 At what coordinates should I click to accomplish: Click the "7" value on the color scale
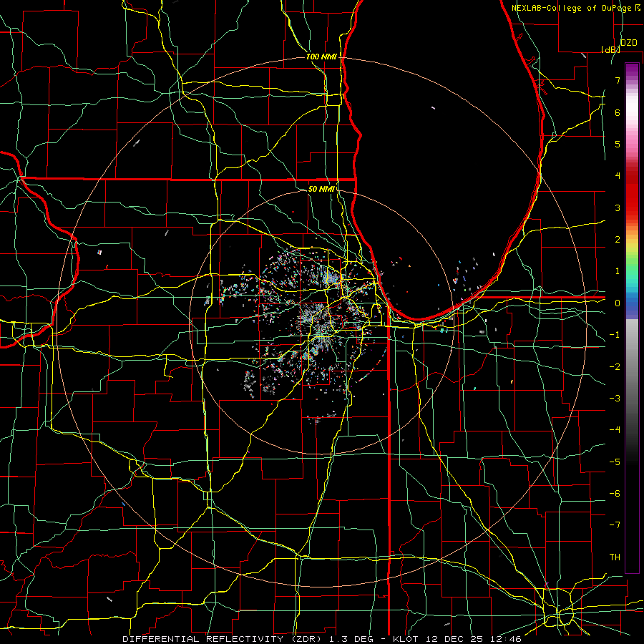pos(618,80)
